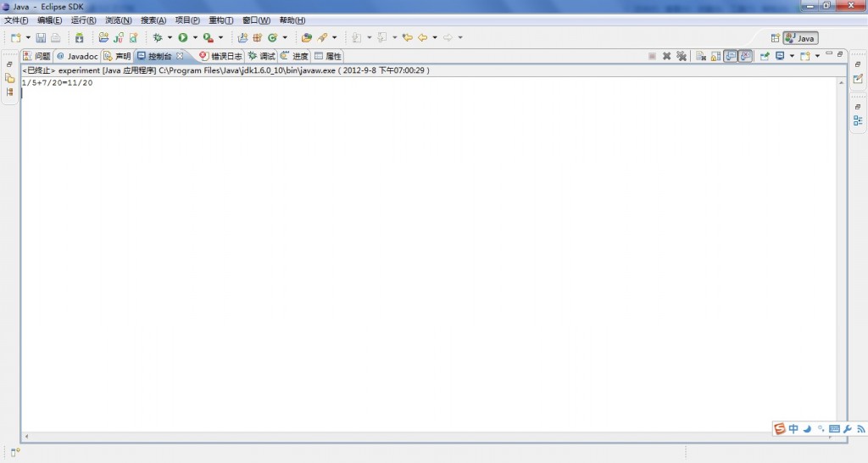Click the Next Annotation icon
868x463 pixels.
coord(357,37)
